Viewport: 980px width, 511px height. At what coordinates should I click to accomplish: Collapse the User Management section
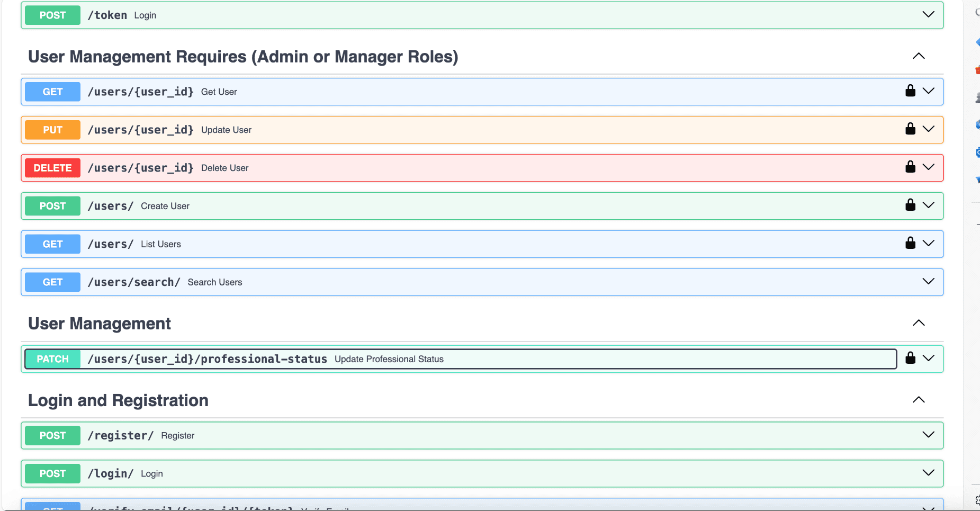pyautogui.click(x=919, y=322)
